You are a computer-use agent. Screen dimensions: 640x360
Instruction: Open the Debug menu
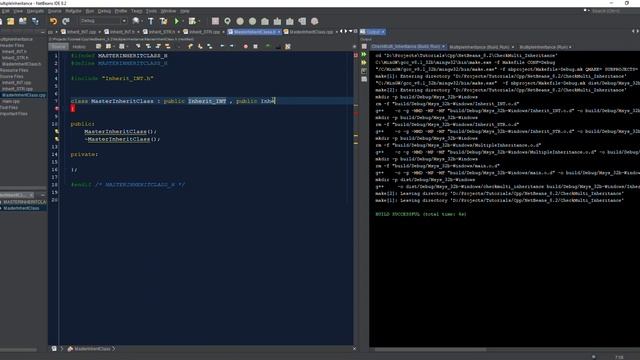pyautogui.click(x=104, y=11)
